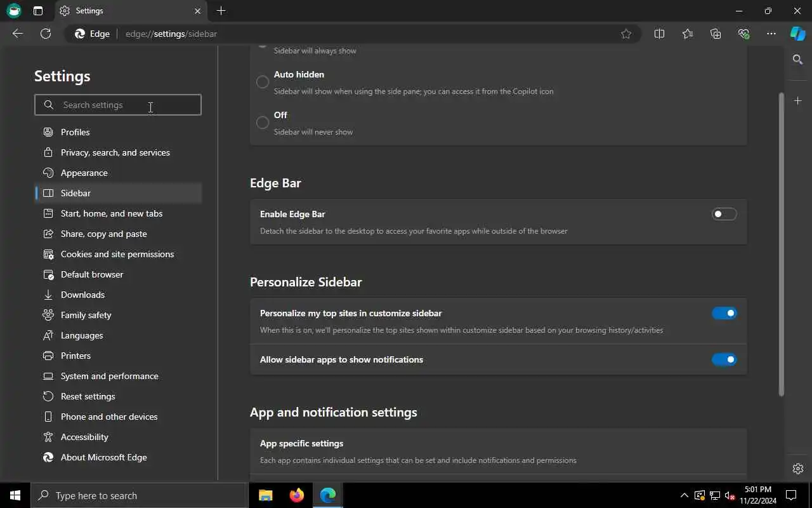Image resolution: width=812 pixels, height=508 pixels.
Task: Open sidebar settings gear icon
Action: pos(798,469)
